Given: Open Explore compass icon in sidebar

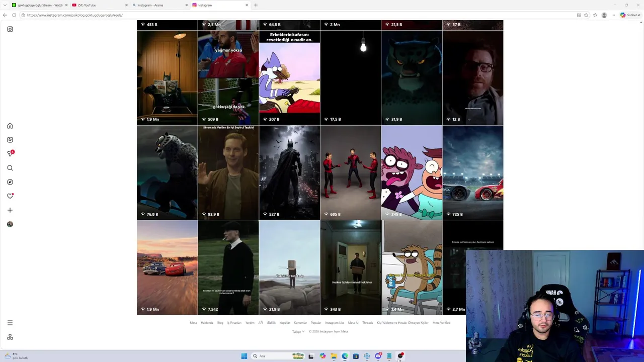Looking at the screenshot, I should pyautogui.click(x=10, y=182).
